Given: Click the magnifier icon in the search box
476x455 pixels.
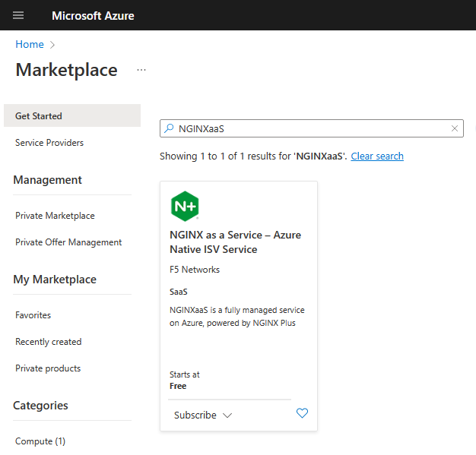Looking at the screenshot, I should point(169,129).
